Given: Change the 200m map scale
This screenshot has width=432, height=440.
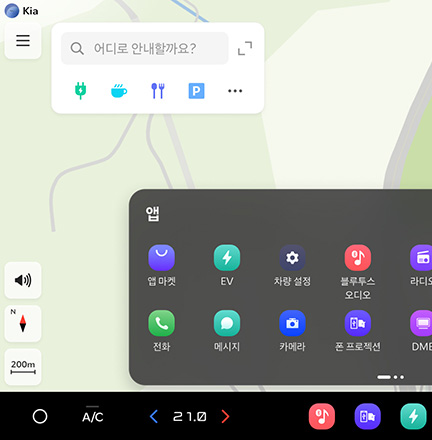Looking at the screenshot, I should [23, 367].
